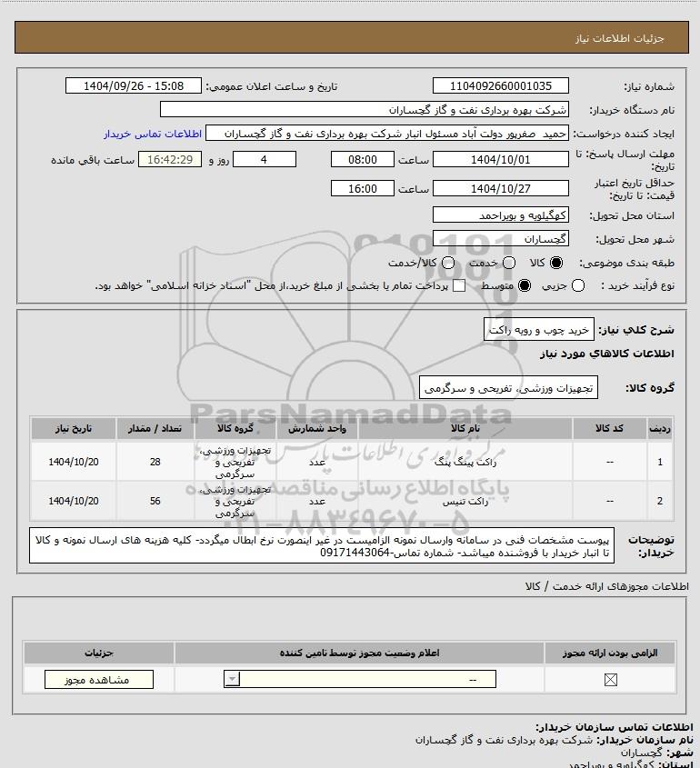Click the description field خرید چوب و رویه راکت

coord(539,330)
